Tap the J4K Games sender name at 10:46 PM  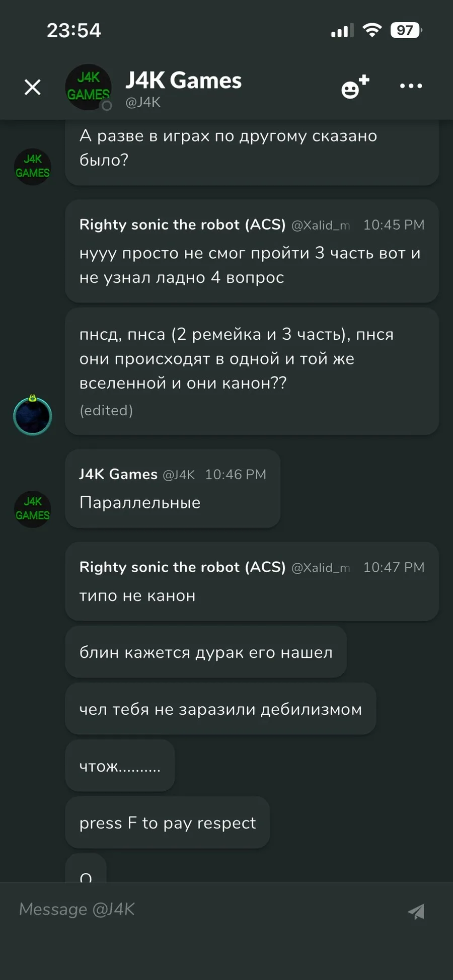click(x=118, y=474)
